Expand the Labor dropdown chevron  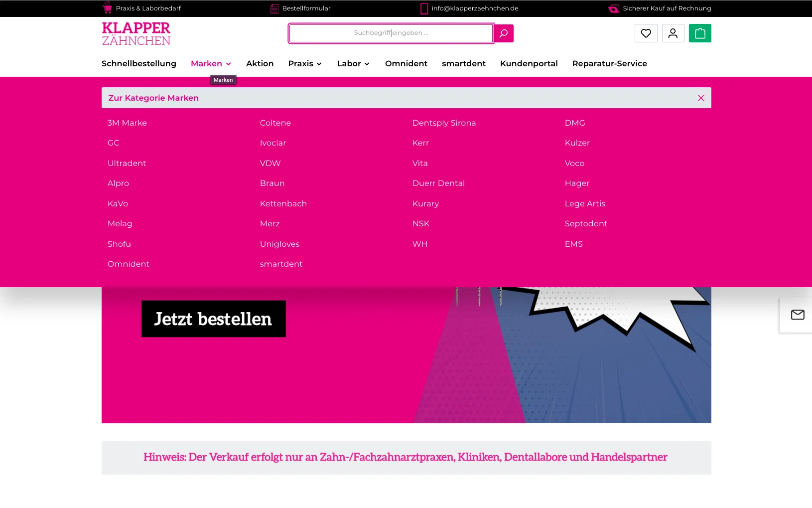367,64
